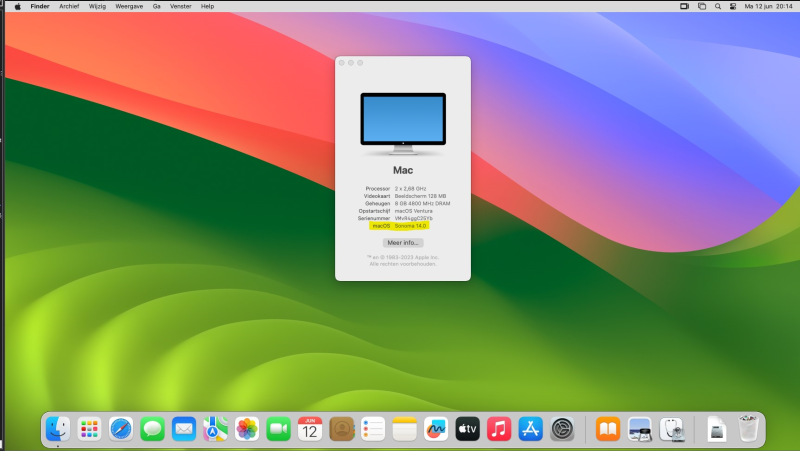Launch Freeform from the Dock
Viewport: 800px width, 451px height.
click(x=436, y=429)
